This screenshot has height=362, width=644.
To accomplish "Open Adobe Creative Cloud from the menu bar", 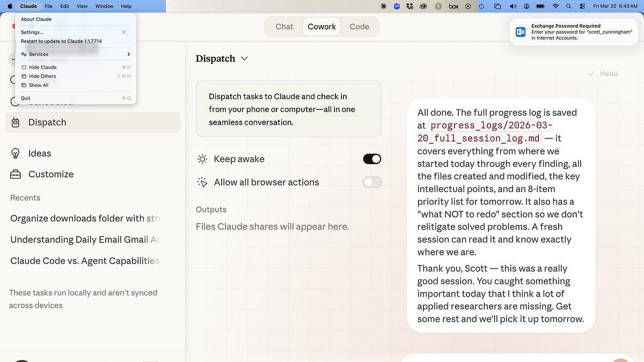I will [x=423, y=6].
